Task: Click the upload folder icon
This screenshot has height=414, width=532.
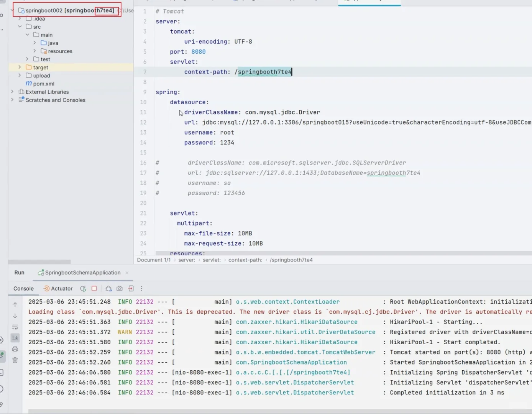Action: pyautogui.click(x=29, y=76)
